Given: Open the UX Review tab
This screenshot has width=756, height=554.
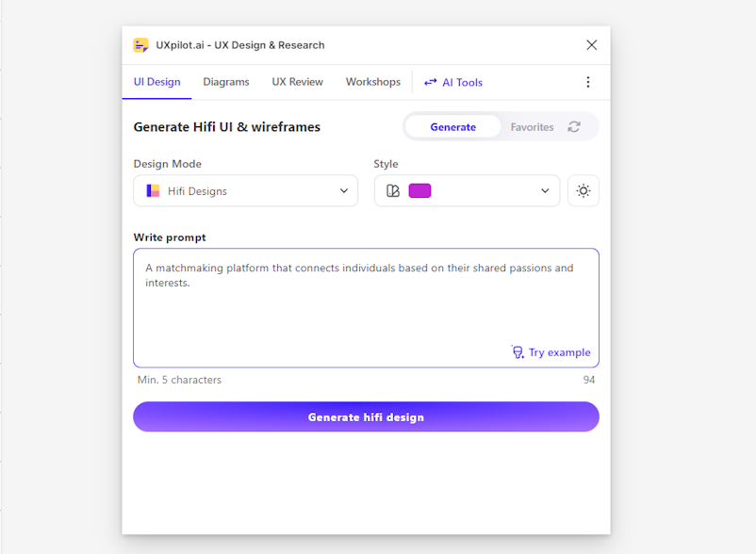Looking at the screenshot, I should tap(298, 82).
